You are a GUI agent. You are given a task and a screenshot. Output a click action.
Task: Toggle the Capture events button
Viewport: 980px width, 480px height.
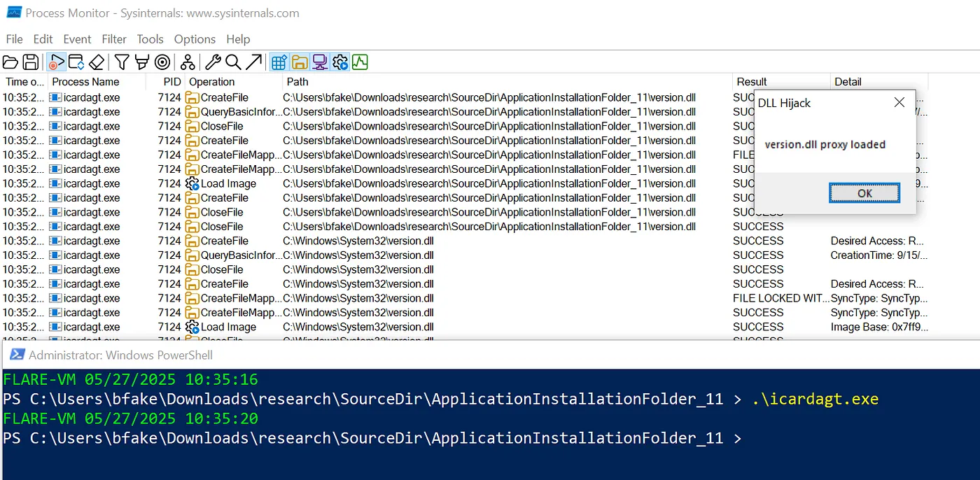point(56,62)
